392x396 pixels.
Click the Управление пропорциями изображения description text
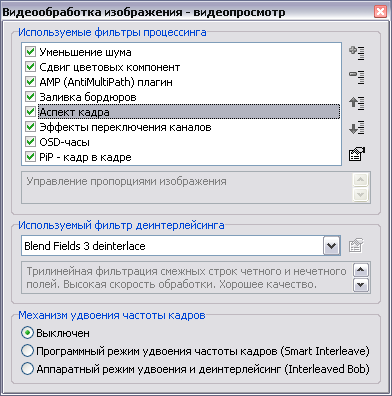pyautogui.click(x=126, y=182)
